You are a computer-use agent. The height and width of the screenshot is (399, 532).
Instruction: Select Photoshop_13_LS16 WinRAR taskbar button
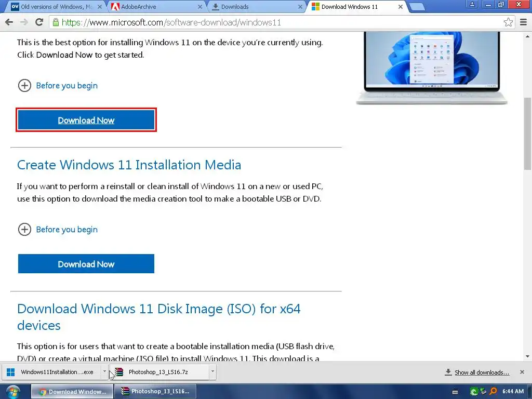point(155,392)
